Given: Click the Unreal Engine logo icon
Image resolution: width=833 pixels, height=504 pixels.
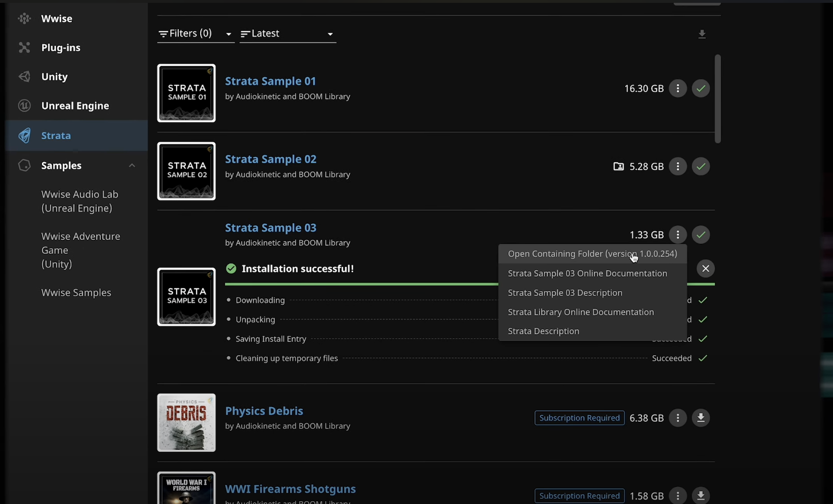Looking at the screenshot, I should point(24,106).
